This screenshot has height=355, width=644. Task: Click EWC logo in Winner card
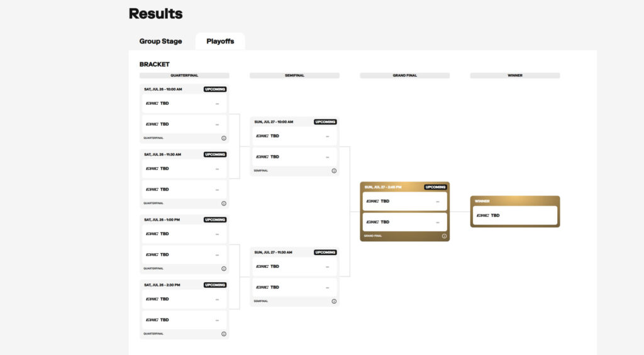point(483,216)
